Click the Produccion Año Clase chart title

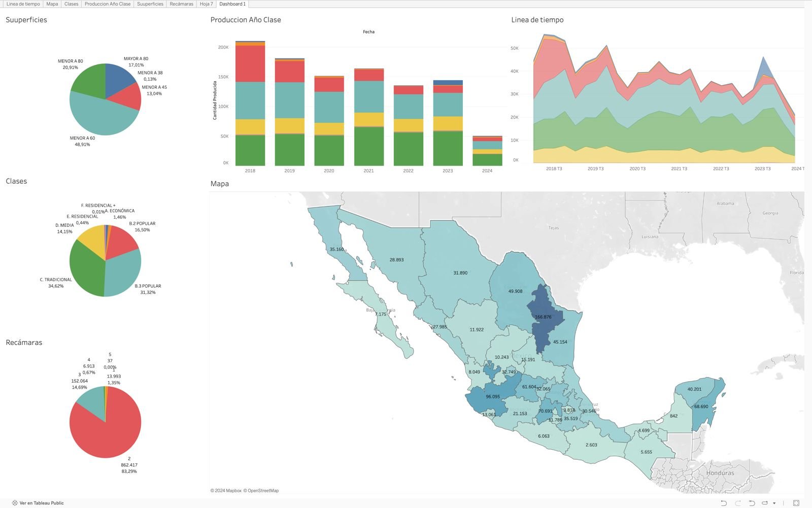click(x=246, y=20)
